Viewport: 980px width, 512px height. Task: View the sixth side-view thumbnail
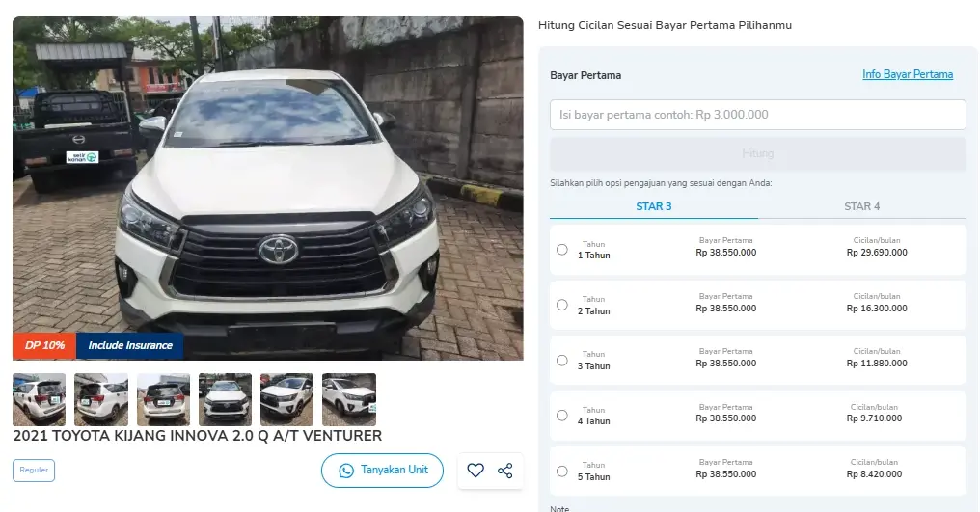[348, 399]
